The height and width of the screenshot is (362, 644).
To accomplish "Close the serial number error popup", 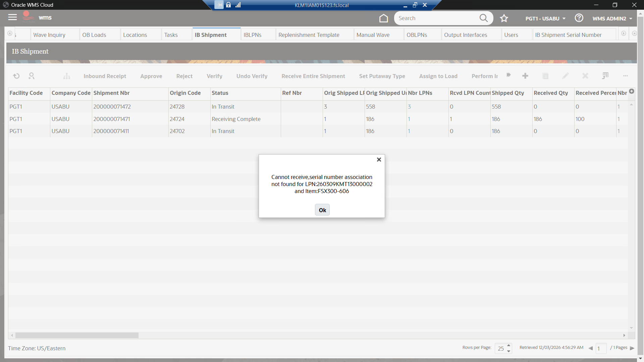I will pos(379,160).
